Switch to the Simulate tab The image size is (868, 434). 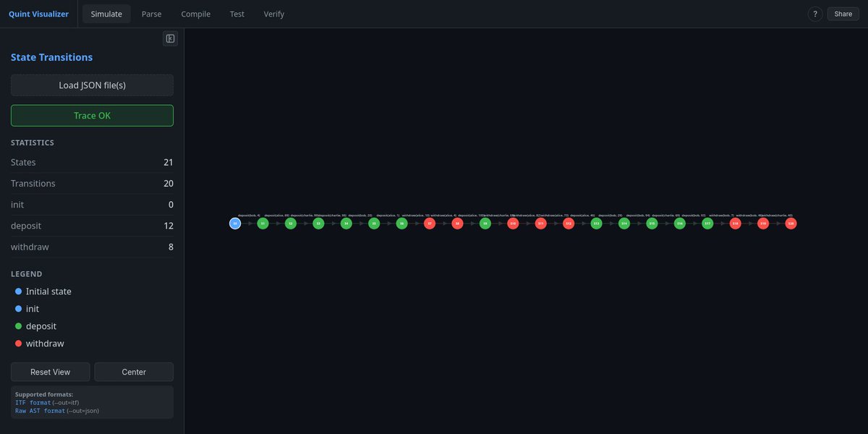point(106,14)
